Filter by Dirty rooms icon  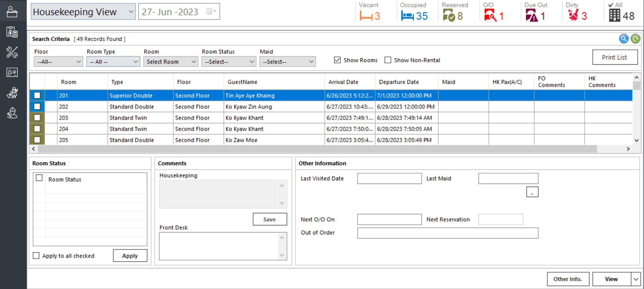(x=573, y=15)
